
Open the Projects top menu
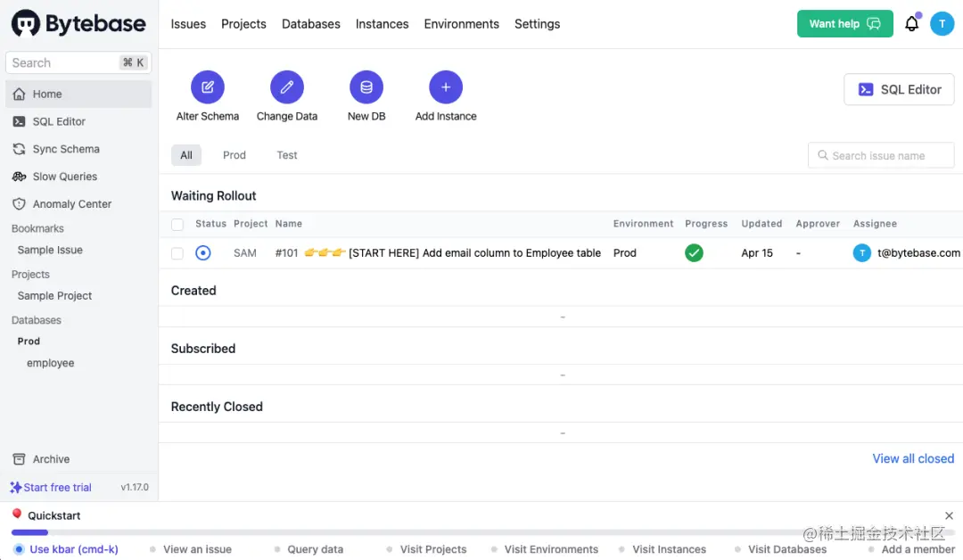tap(243, 24)
